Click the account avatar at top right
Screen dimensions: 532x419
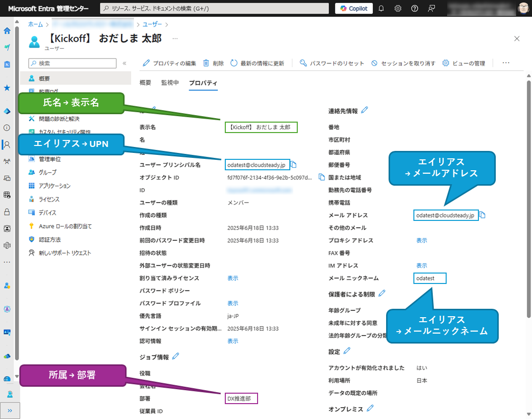pos(524,8)
